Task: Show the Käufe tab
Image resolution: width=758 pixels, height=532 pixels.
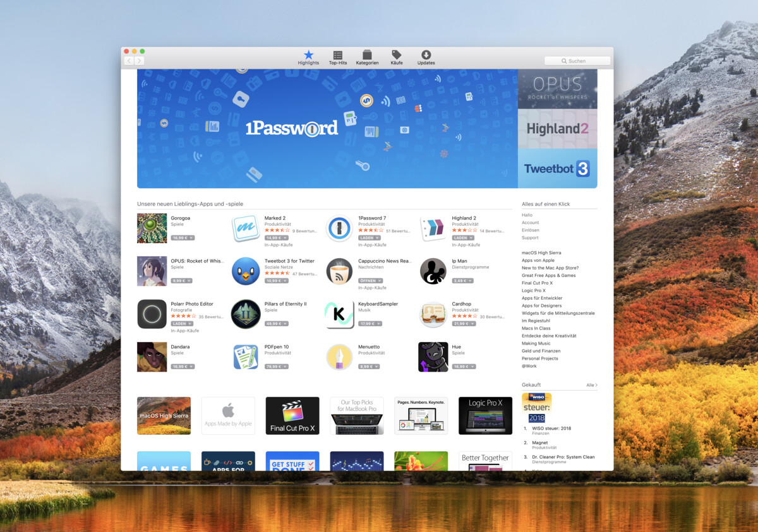Action: tap(396, 57)
